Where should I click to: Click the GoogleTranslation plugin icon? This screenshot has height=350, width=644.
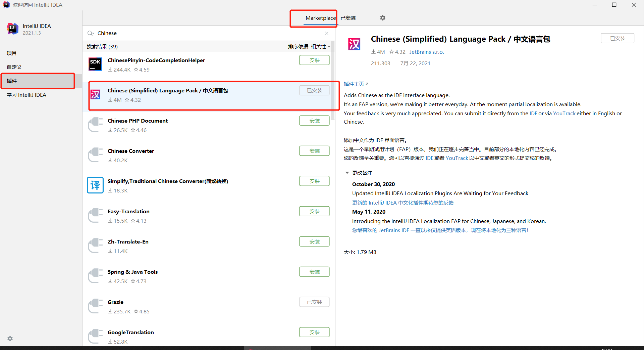click(95, 336)
